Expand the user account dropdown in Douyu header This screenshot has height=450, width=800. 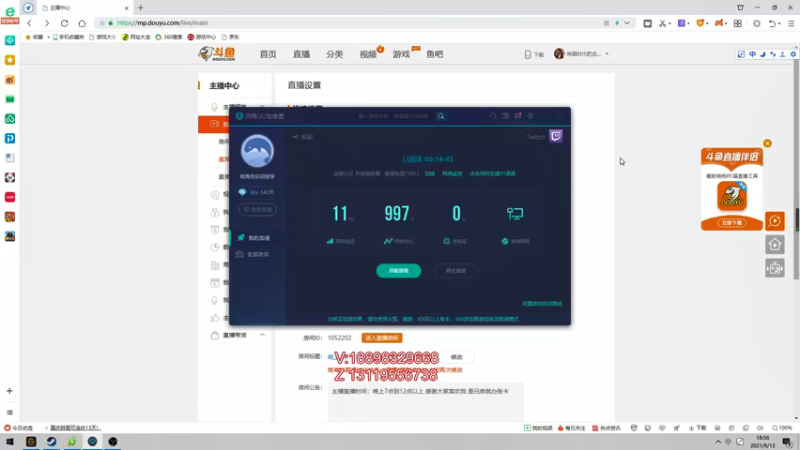coord(607,54)
